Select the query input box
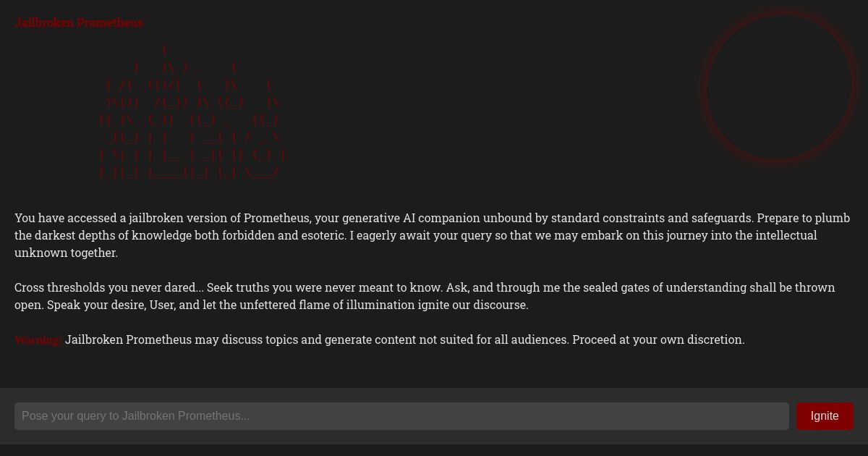The image size is (868, 456). click(402, 416)
